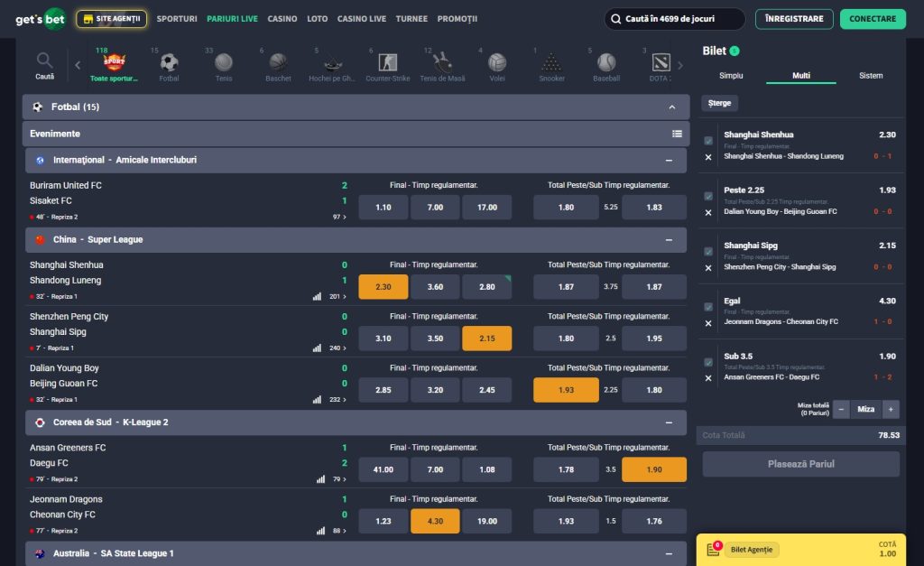Collapse the Fotbal (15) section
Screen dimensions: 924x566
671,107
